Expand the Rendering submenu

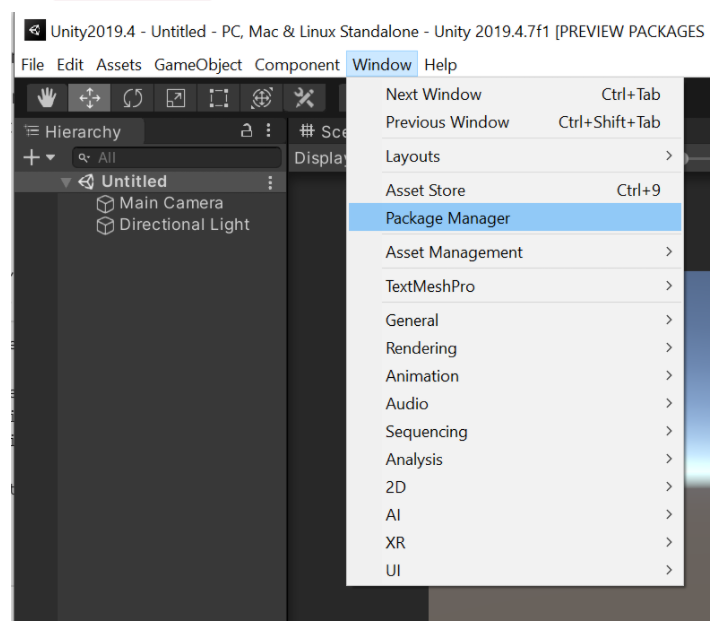515,348
